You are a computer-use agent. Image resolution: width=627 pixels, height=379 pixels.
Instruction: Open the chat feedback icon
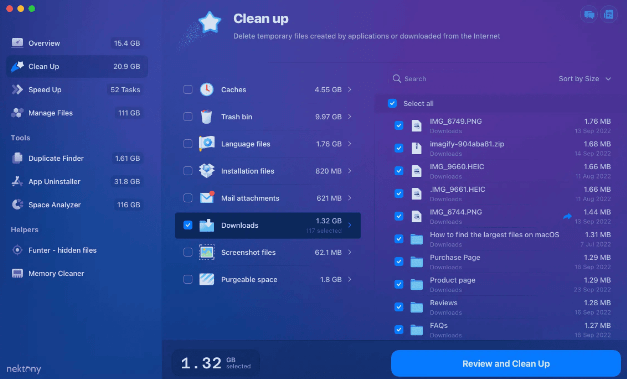coord(589,15)
